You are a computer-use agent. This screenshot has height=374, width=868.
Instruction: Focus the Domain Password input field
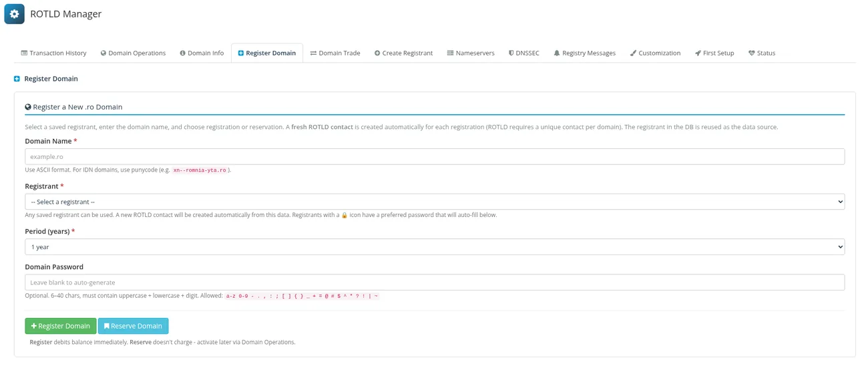[x=435, y=283]
